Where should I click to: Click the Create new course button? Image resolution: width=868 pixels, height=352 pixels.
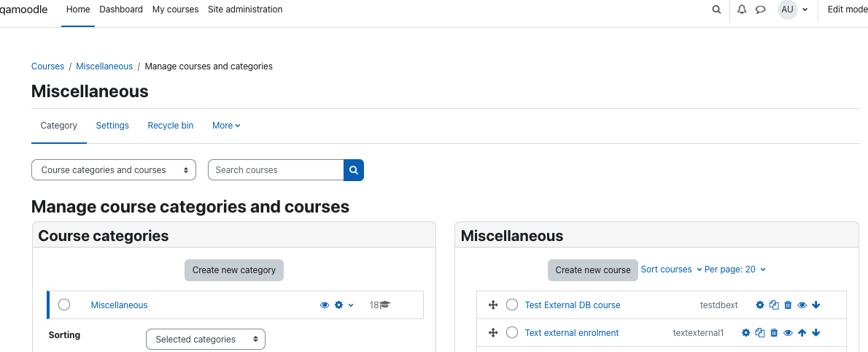pyautogui.click(x=593, y=270)
